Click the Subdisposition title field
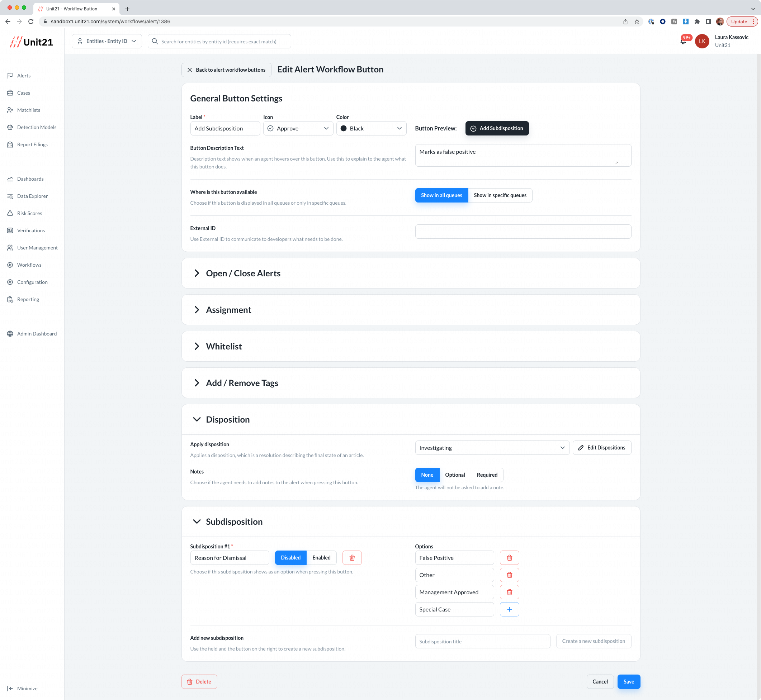Image resolution: width=761 pixels, height=700 pixels. pyautogui.click(x=482, y=641)
